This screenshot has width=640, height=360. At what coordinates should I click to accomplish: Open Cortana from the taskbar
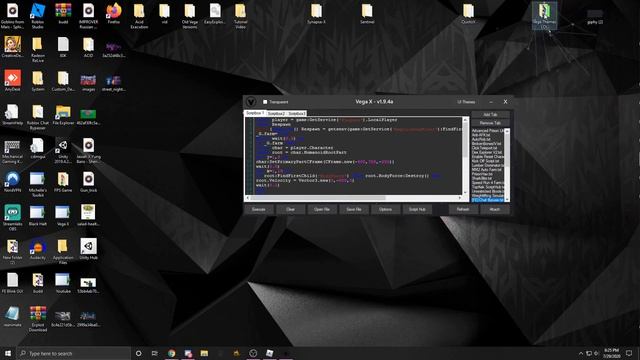click(138, 353)
